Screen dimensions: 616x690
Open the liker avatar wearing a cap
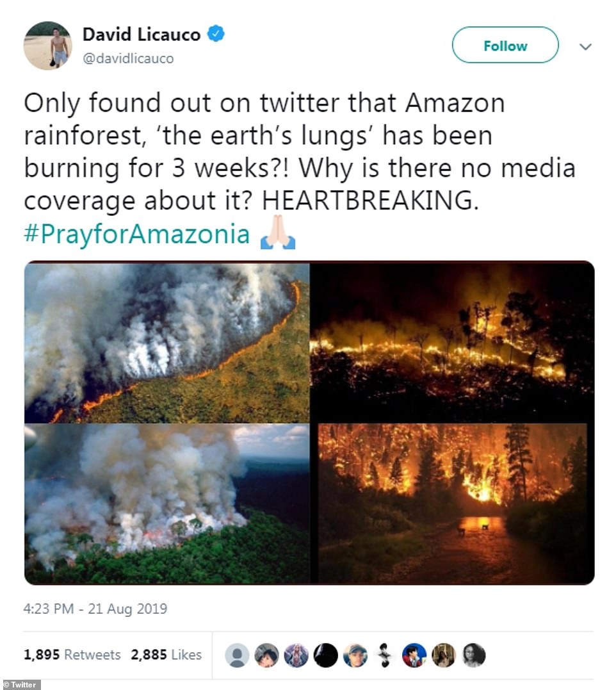[x=355, y=655]
